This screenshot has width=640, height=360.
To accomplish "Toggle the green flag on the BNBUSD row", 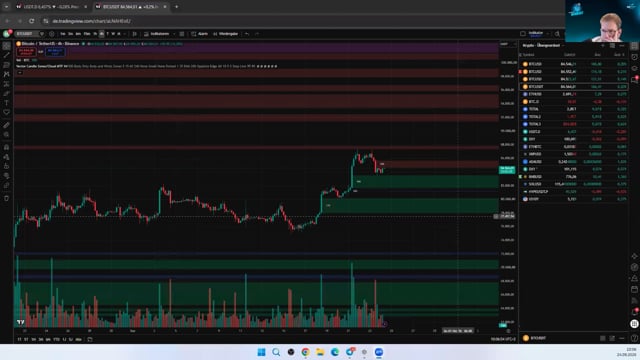I will 520,177.
